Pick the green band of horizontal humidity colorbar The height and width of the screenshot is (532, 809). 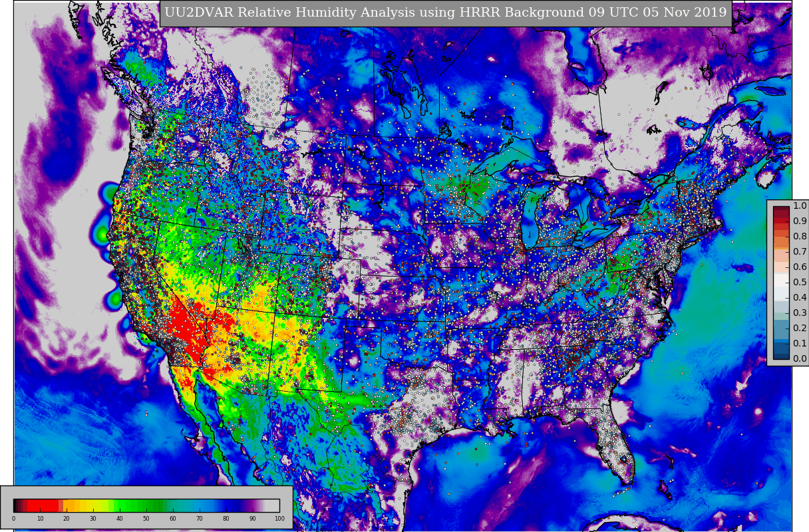140,505
